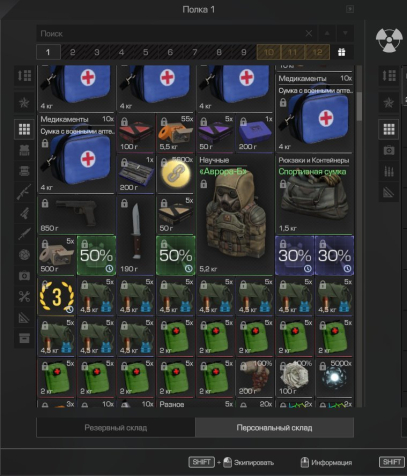Select the medical kit filter in left sidebar

point(24,276)
